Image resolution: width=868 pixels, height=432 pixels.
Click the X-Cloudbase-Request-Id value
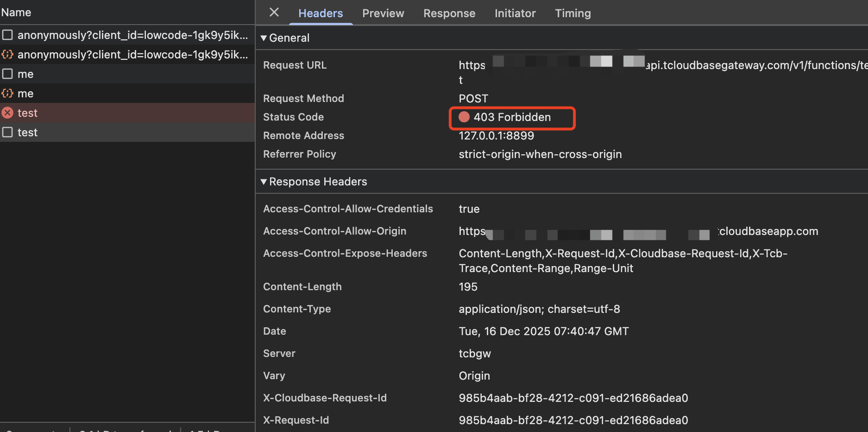pyautogui.click(x=573, y=398)
